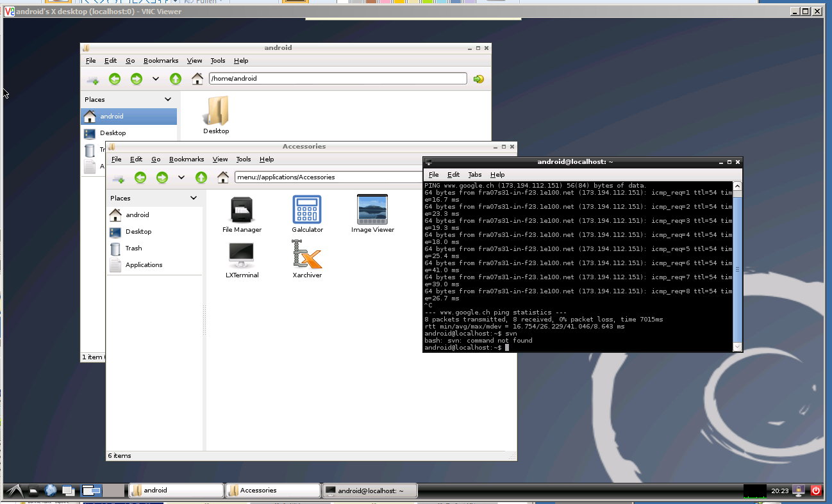832x504 pixels.
Task: Click the red logout power icon
Action: coord(816,491)
